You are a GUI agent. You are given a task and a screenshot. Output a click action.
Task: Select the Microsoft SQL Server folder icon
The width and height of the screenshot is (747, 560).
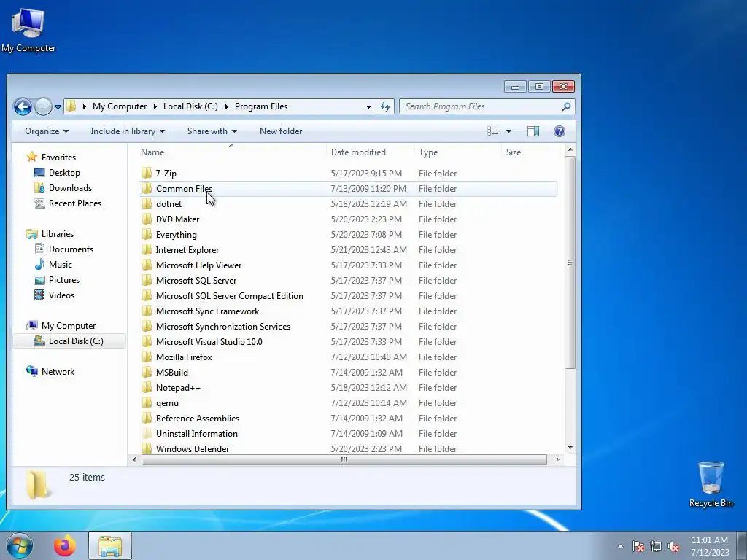[x=147, y=281]
